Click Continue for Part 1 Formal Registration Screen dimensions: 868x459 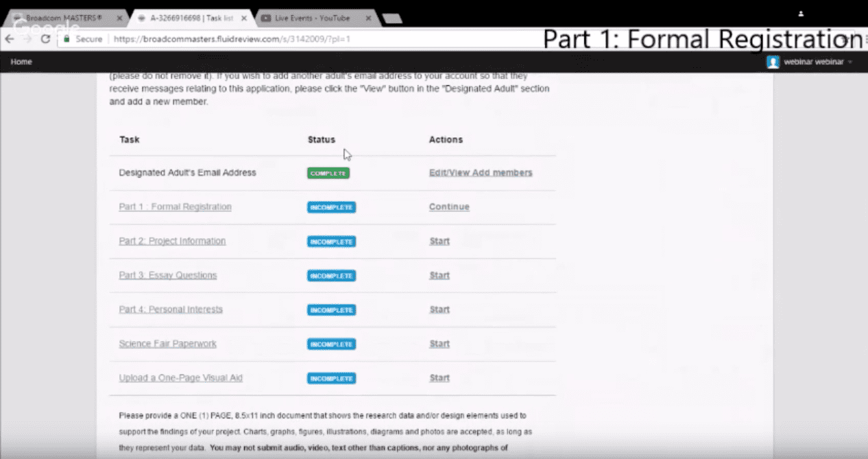click(449, 207)
